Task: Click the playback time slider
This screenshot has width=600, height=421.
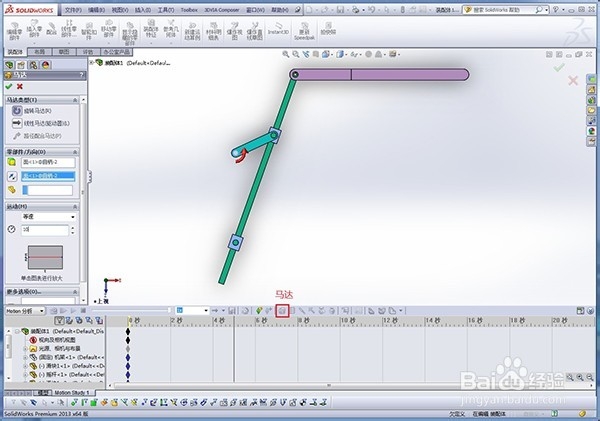Action: tap(131, 310)
